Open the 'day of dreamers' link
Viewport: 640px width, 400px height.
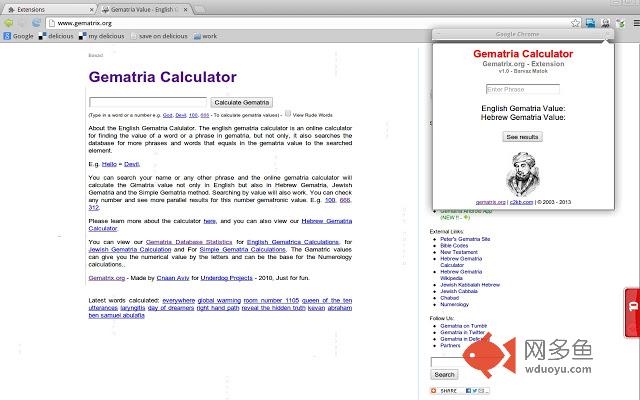(171, 308)
